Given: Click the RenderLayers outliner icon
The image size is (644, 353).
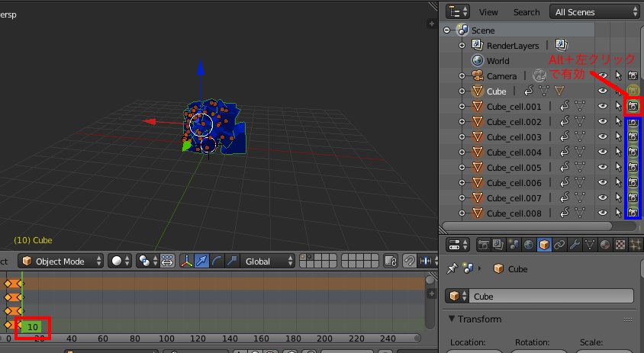Looking at the screenshot, I should [477, 45].
